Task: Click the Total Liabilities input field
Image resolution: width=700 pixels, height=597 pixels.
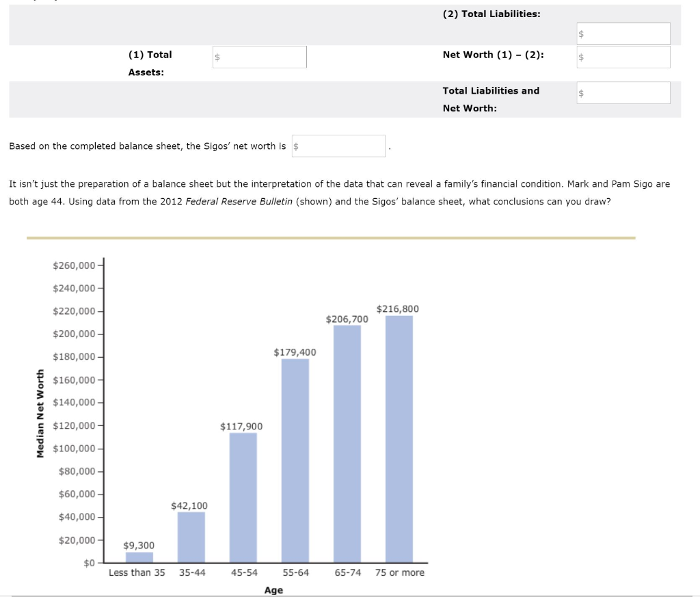Action: (622, 33)
